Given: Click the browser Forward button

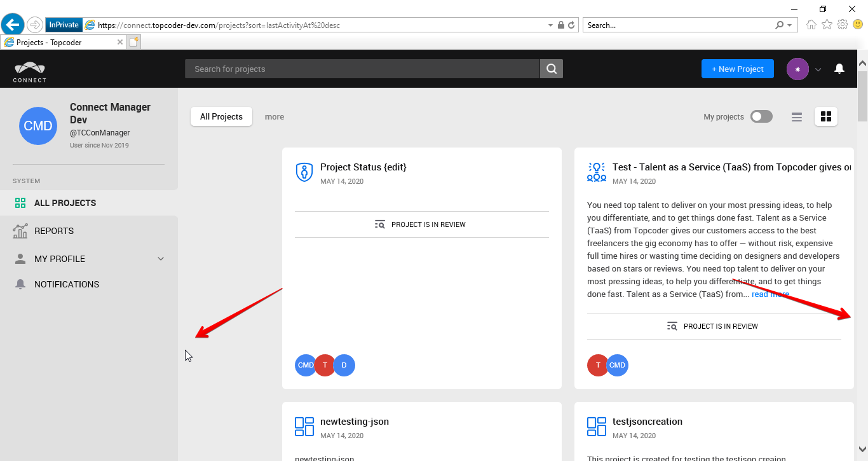Looking at the screenshot, I should pyautogui.click(x=34, y=25).
